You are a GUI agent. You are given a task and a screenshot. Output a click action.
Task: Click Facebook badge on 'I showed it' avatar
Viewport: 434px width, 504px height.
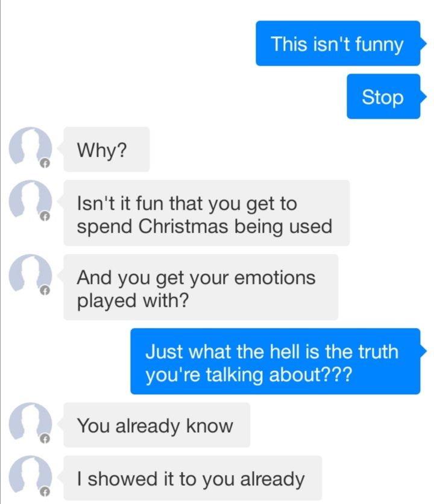[45, 492]
